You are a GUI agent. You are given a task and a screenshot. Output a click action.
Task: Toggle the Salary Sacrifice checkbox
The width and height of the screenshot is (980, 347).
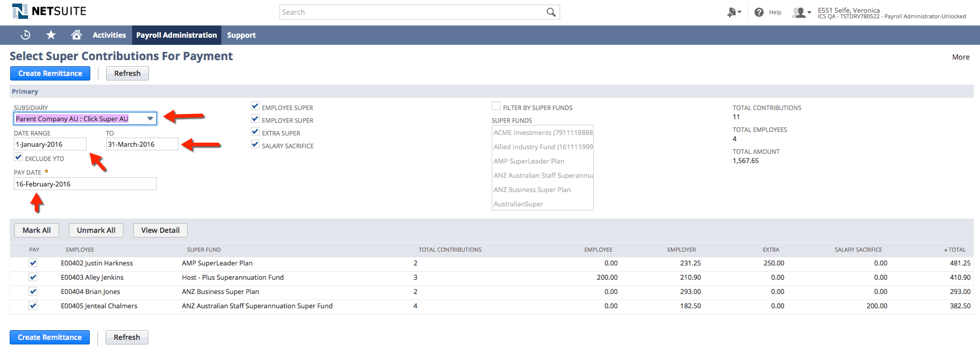(x=255, y=145)
